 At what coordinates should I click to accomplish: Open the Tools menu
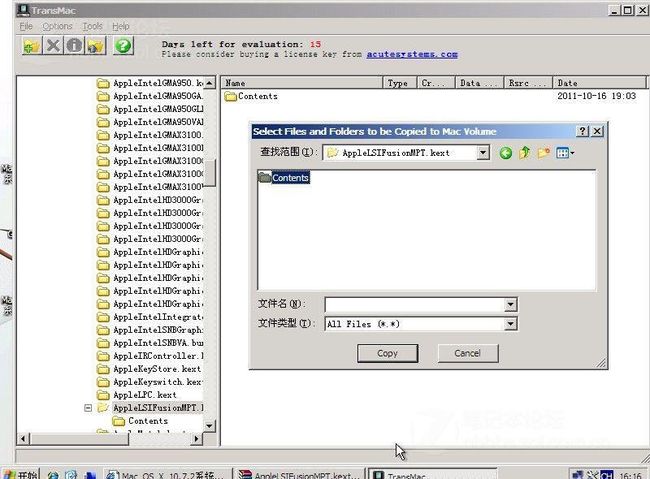[92, 26]
